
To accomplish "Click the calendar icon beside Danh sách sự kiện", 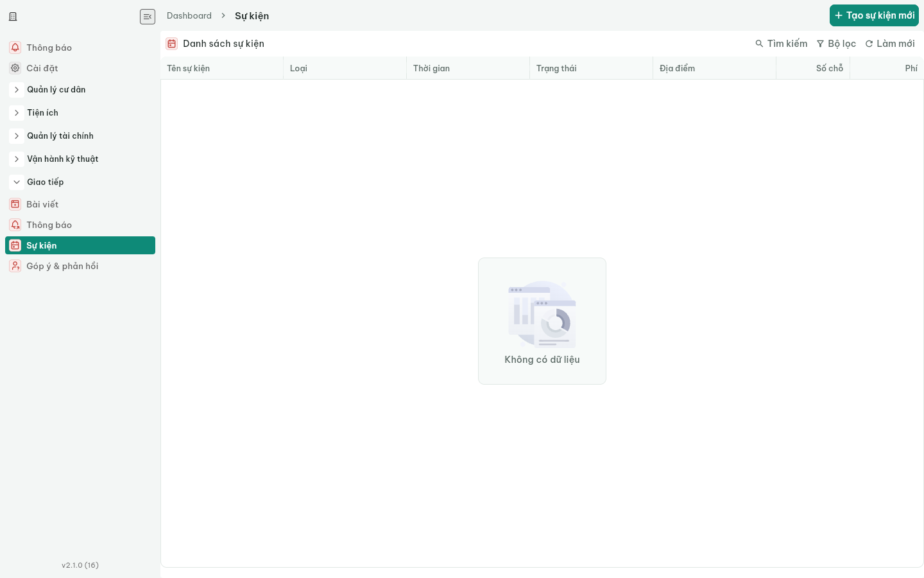I will (172, 44).
